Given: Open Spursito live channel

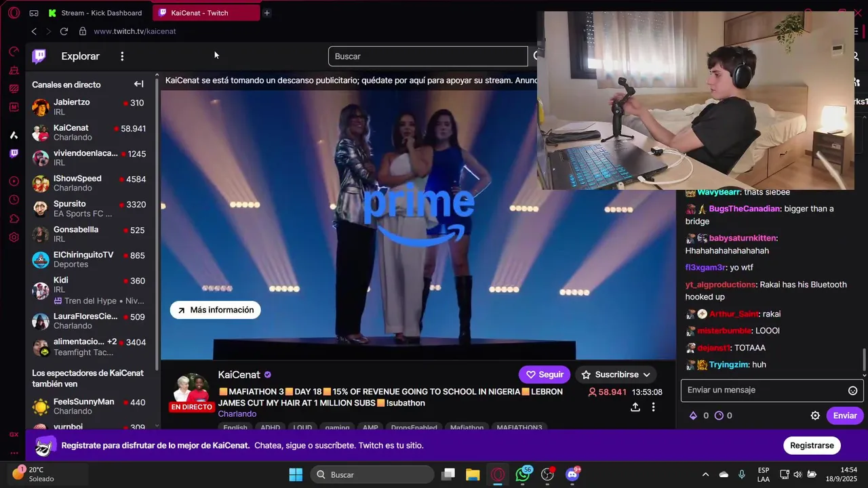Looking at the screenshot, I should click(x=91, y=209).
